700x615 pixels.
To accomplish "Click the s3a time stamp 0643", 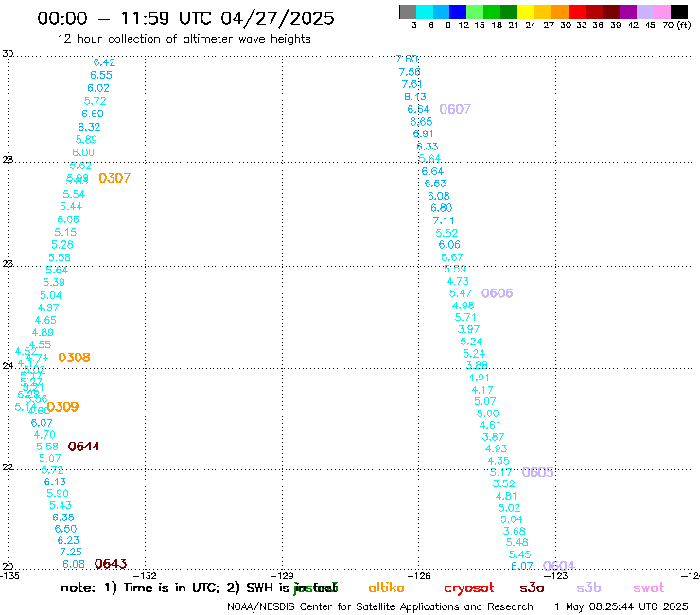I will [111, 564].
